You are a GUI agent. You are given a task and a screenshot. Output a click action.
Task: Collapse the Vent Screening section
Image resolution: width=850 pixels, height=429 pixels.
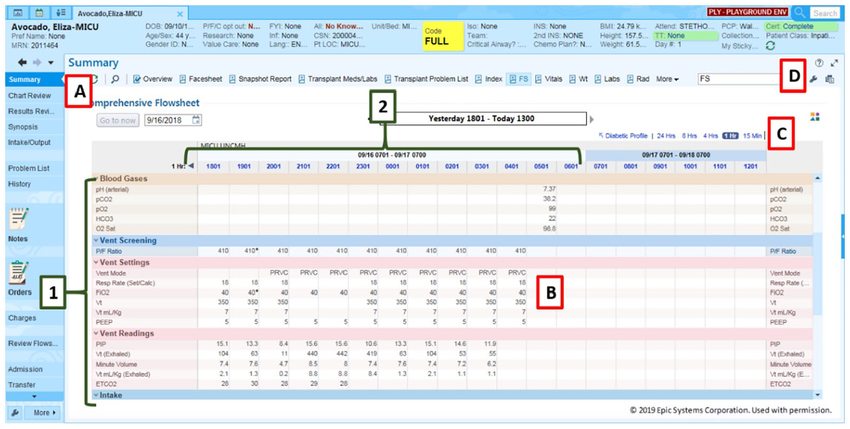point(96,240)
